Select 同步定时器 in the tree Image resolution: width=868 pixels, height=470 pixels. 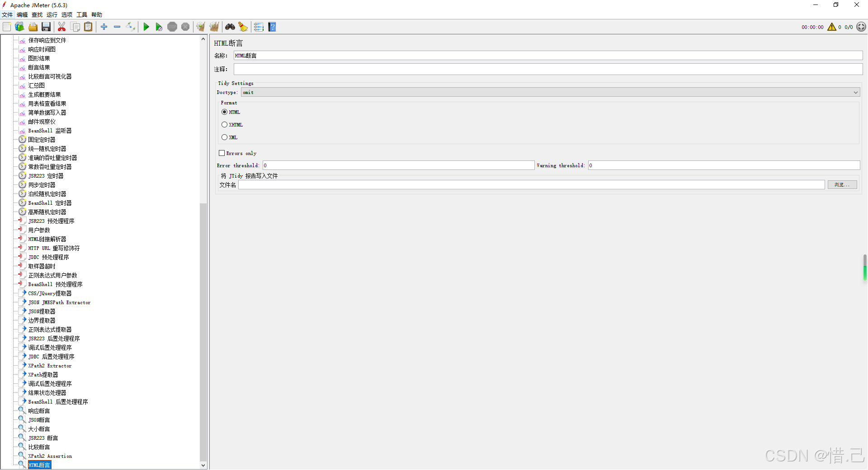(42, 185)
